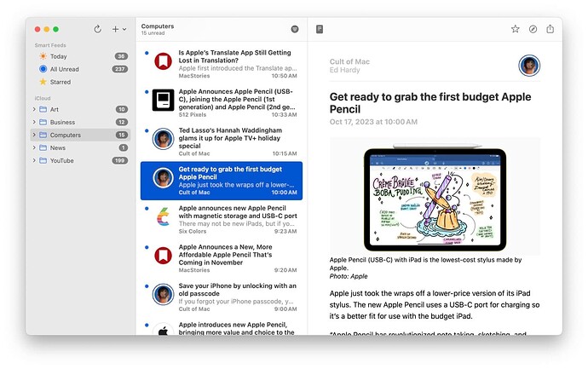The height and width of the screenshot is (369, 588).
Task: Expand the Art folder chevron
Action: 34,109
